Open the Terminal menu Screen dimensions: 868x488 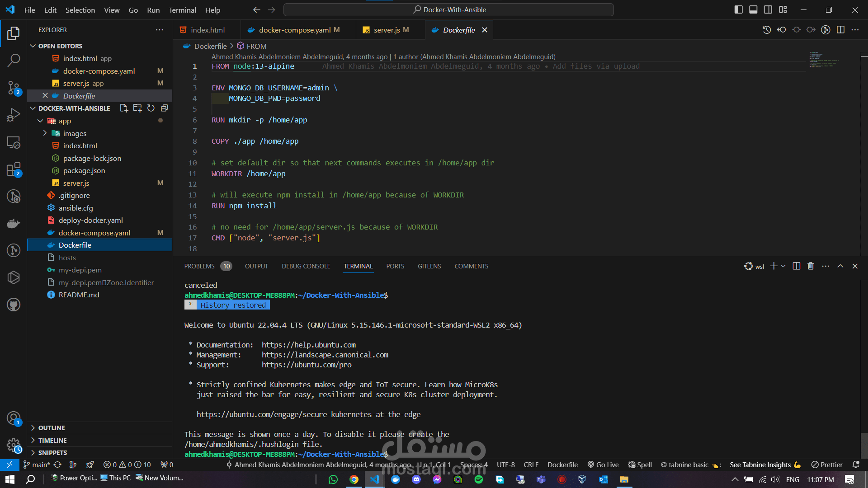(182, 10)
